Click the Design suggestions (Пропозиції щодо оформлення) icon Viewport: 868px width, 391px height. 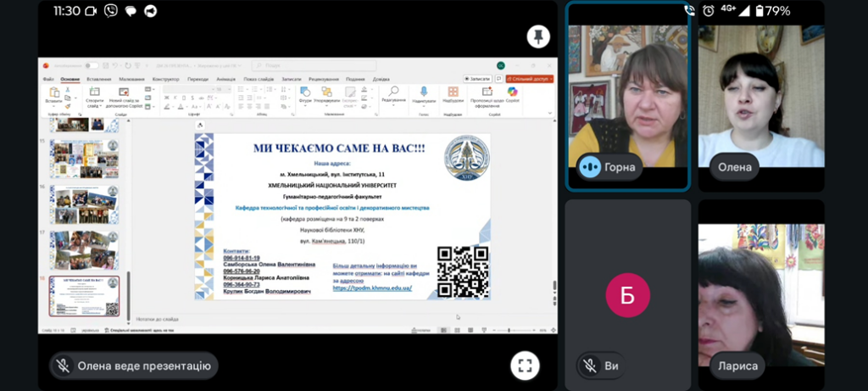[487, 92]
